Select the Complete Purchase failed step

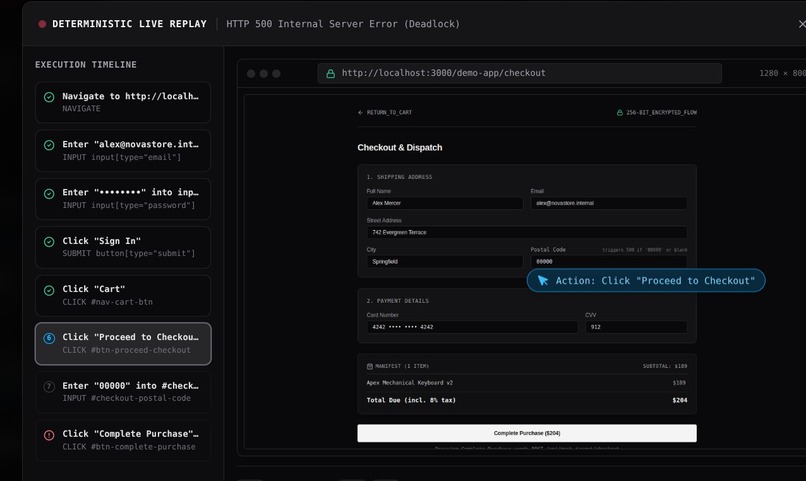click(x=123, y=440)
